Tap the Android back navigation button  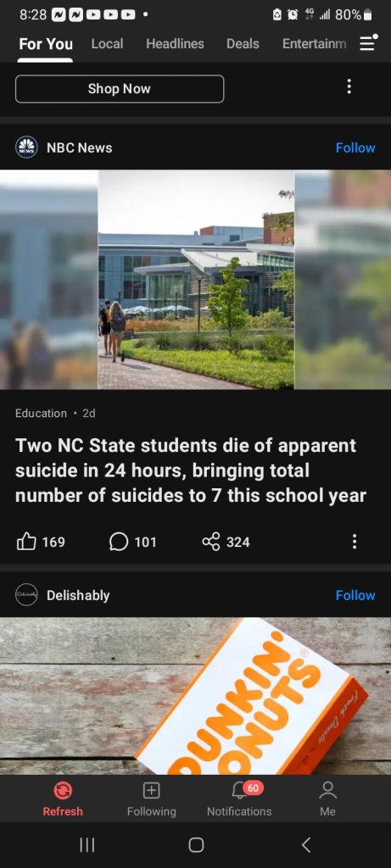pos(305,845)
